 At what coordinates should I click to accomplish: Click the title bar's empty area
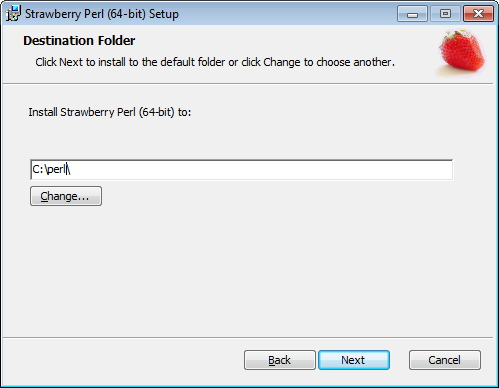pyautogui.click(x=287, y=14)
